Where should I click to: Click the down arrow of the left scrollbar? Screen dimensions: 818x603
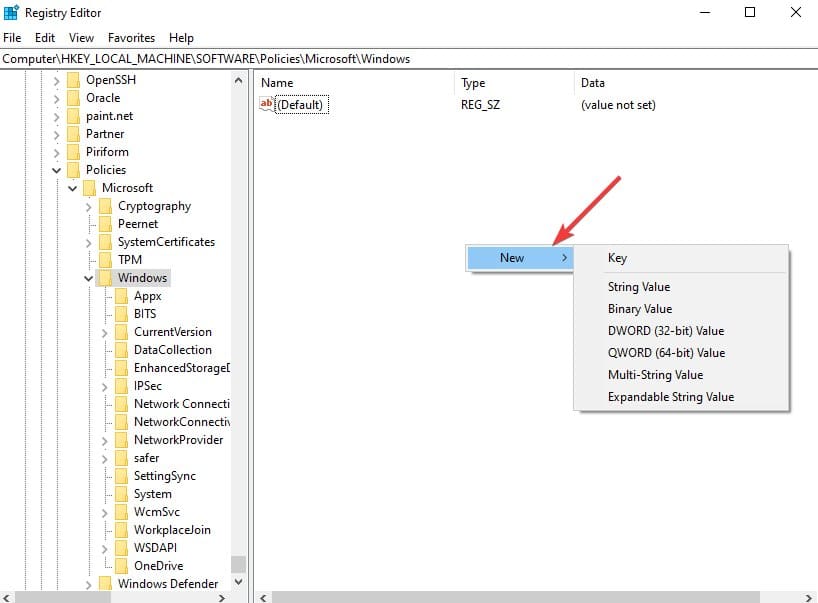pos(238,582)
